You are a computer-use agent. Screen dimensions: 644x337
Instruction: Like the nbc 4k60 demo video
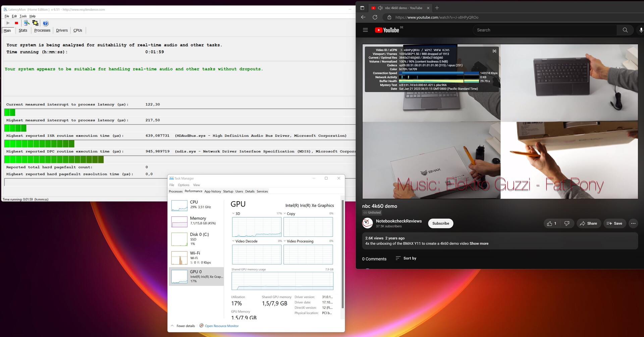click(552, 223)
